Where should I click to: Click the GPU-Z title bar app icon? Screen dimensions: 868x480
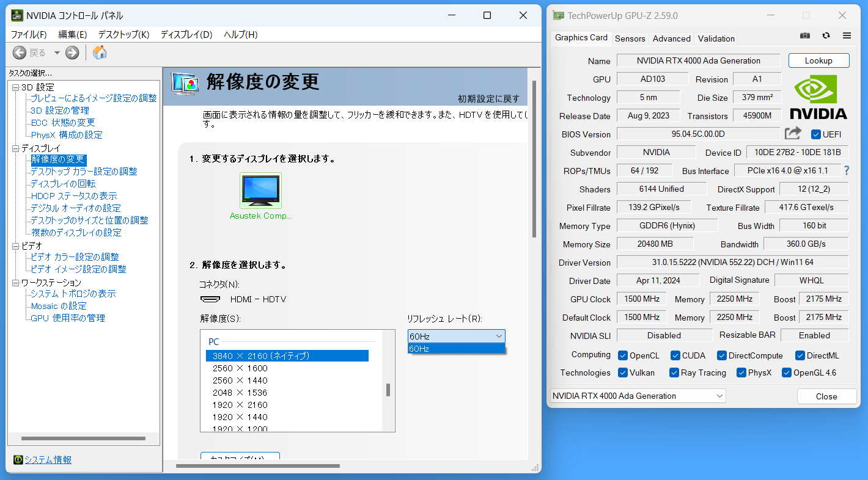(558, 15)
